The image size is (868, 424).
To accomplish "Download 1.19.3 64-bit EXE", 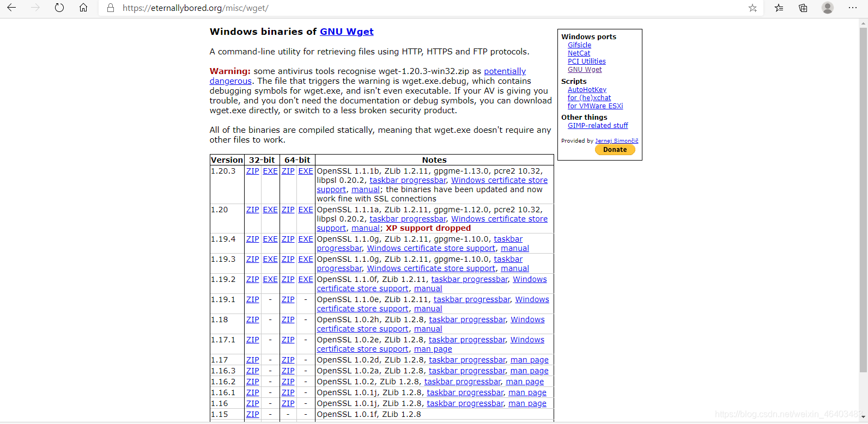I will [306, 259].
